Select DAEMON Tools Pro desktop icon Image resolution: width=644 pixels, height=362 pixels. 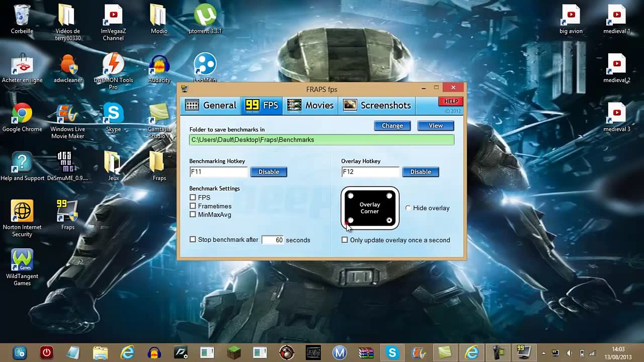click(x=113, y=71)
